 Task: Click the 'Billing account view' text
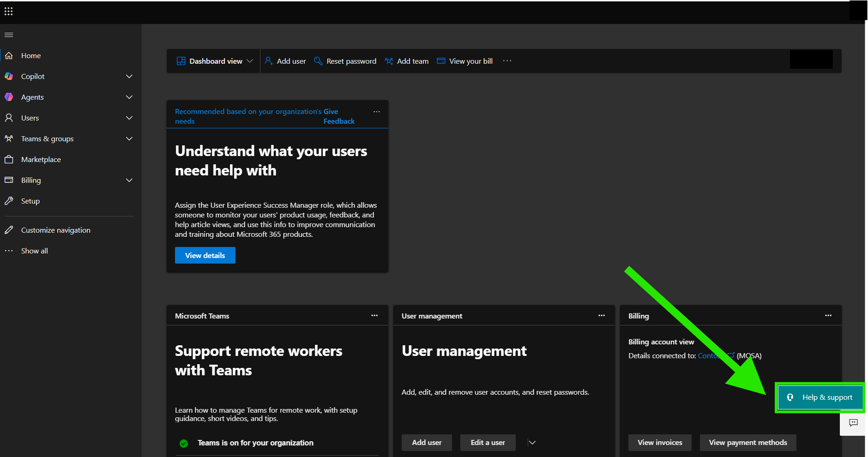point(661,342)
